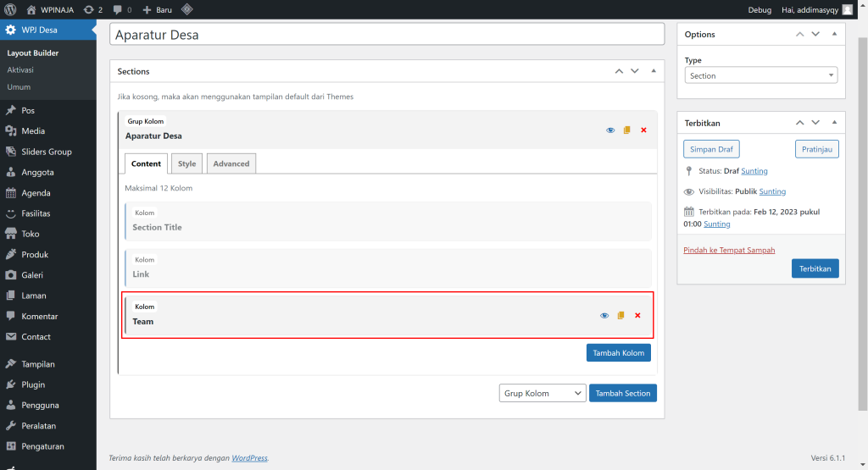Collapse the Sections panel with triangle toggle

[654, 71]
